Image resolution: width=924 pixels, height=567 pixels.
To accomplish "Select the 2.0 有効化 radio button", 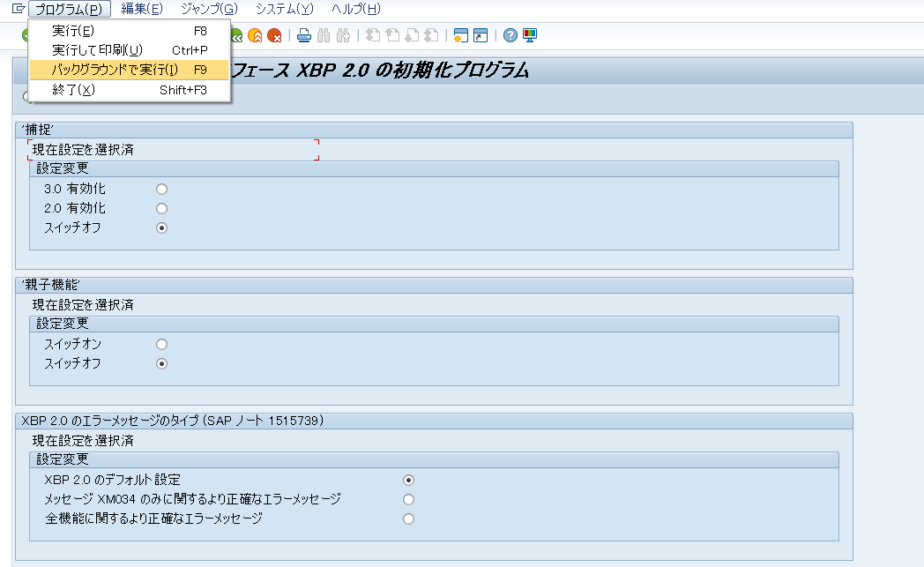I will [161, 208].
